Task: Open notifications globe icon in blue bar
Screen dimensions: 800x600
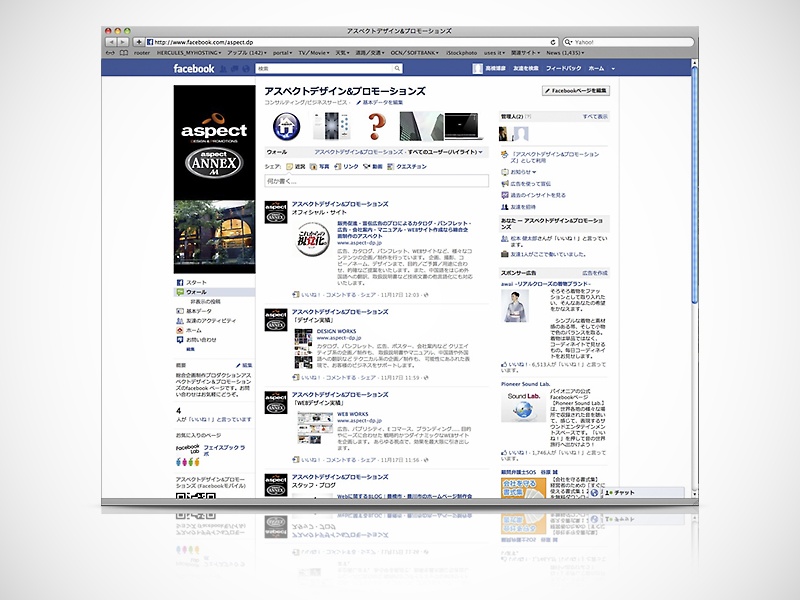Action: tap(246, 68)
